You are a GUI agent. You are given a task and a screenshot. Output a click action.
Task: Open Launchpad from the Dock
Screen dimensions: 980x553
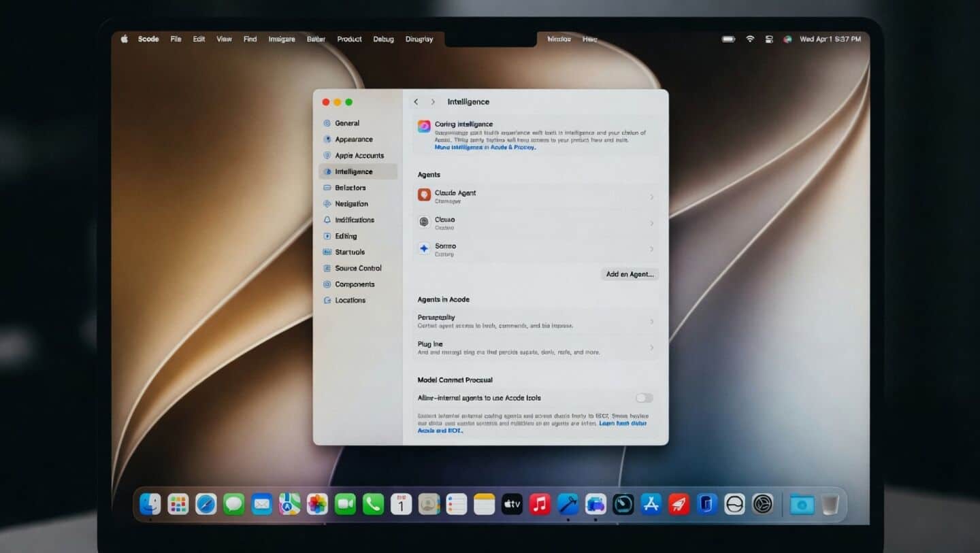[178, 504]
